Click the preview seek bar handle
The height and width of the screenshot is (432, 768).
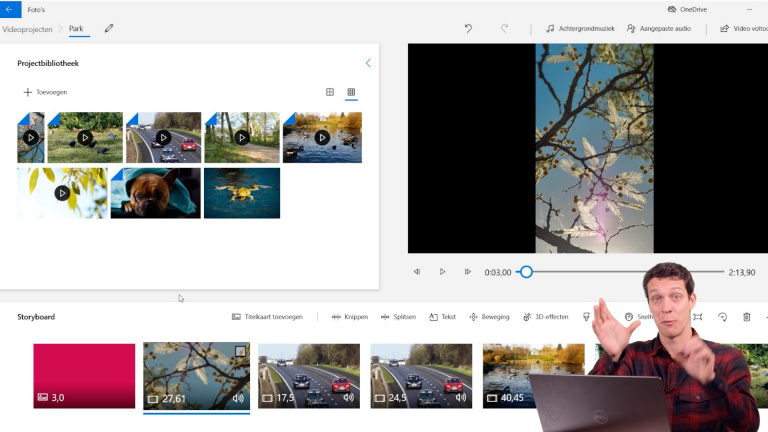[526, 272]
